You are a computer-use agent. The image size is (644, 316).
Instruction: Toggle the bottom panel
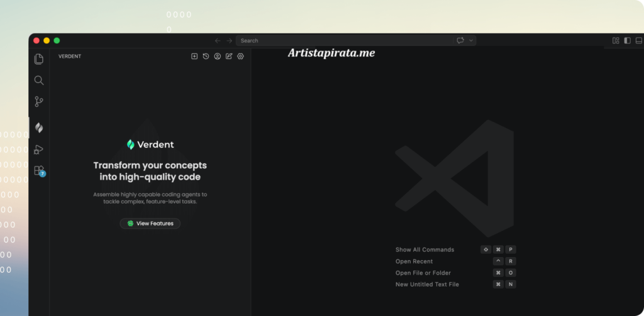tap(639, 41)
